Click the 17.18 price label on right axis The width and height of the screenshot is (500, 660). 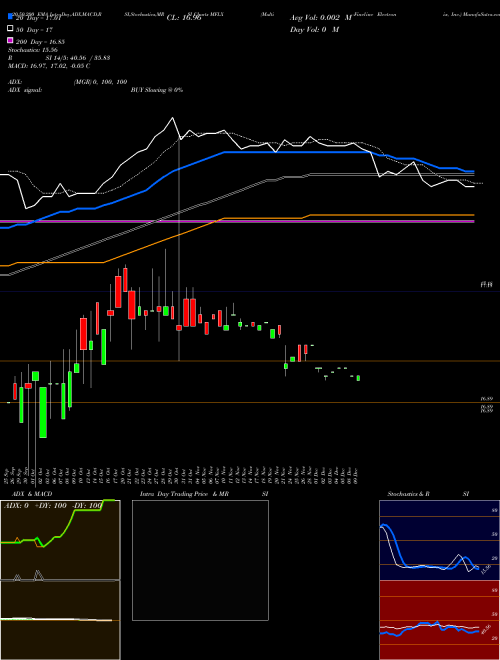[x=487, y=285]
